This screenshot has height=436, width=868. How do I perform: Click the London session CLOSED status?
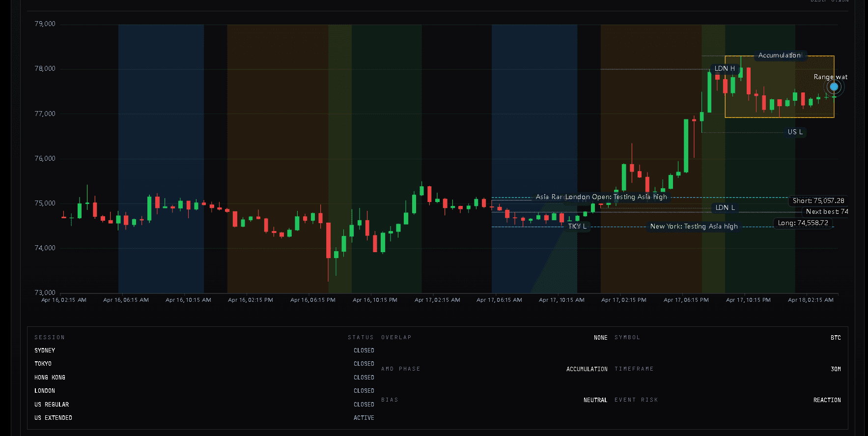click(x=364, y=391)
